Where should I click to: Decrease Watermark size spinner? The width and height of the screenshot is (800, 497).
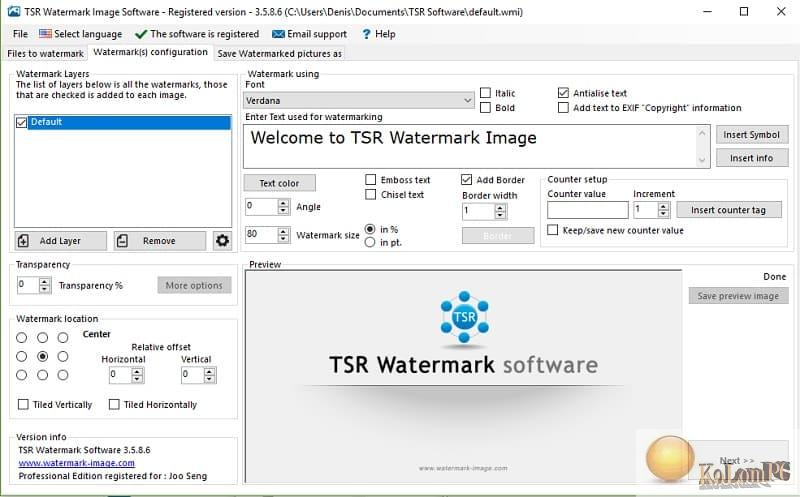coord(284,238)
